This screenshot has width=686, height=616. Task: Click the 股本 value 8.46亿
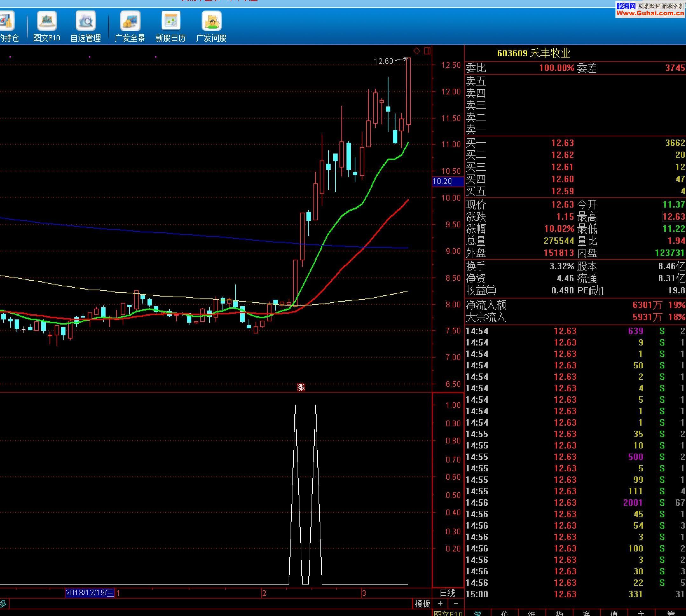point(671,266)
